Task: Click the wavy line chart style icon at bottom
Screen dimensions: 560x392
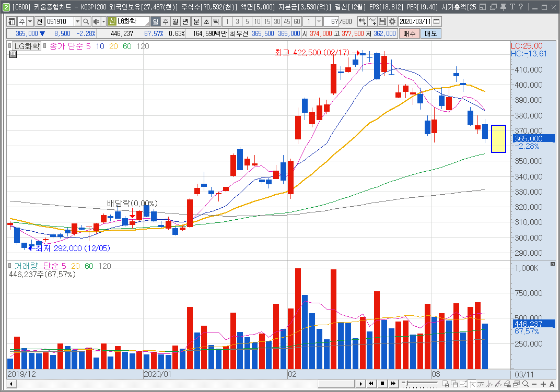Action: click(x=481, y=384)
